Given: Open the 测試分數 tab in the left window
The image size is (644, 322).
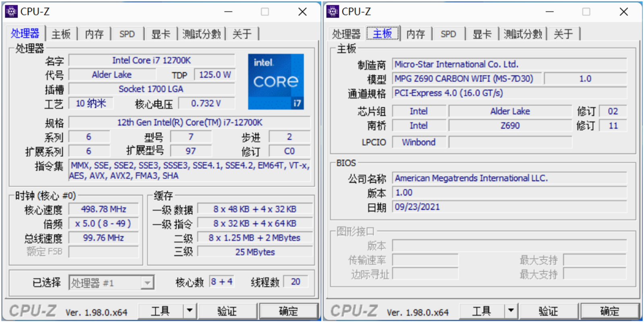Looking at the screenshot, I should [202, 34].
